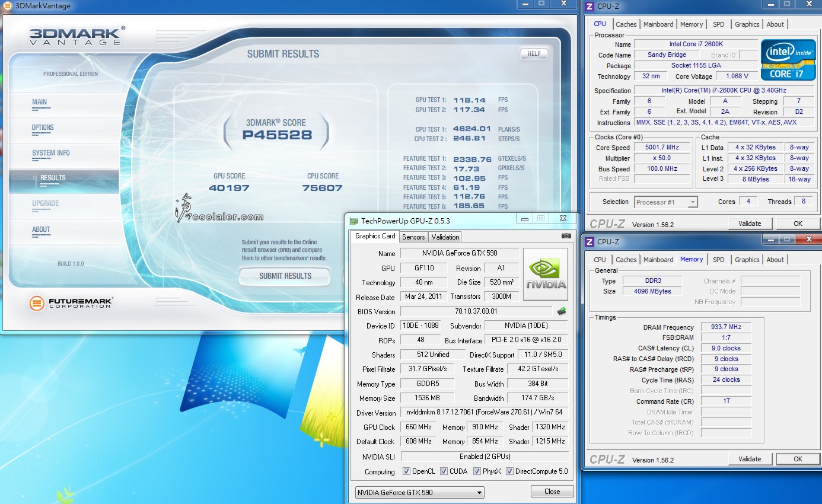Viewport: 822px width, 504px height.
Task: Go to SYSTEM INFO in 3DMark Vantage
Action: pyautogui.click(x=64, y=155)
